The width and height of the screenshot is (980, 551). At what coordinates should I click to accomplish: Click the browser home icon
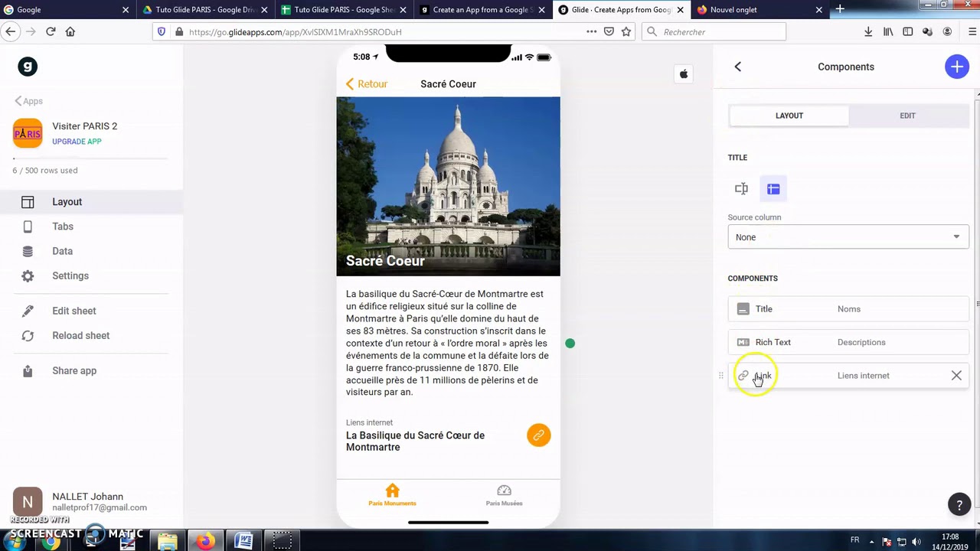(x=70, y=31)
